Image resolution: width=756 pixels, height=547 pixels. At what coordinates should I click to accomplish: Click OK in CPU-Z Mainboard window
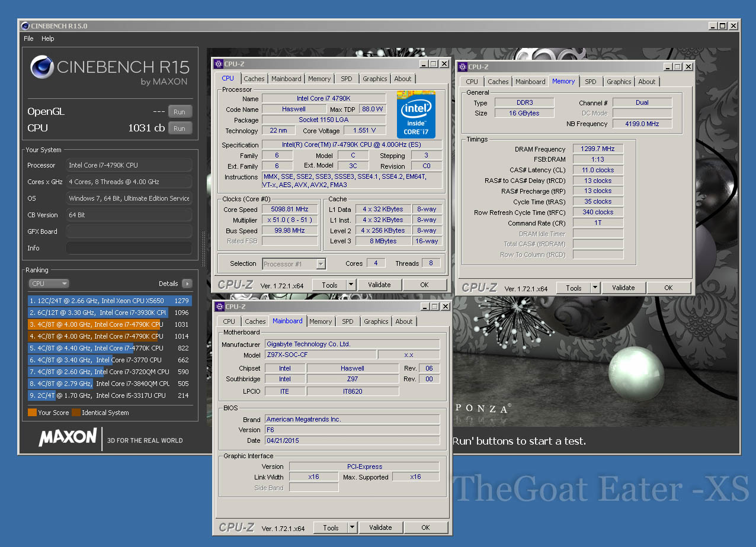(x=425, y=527)
